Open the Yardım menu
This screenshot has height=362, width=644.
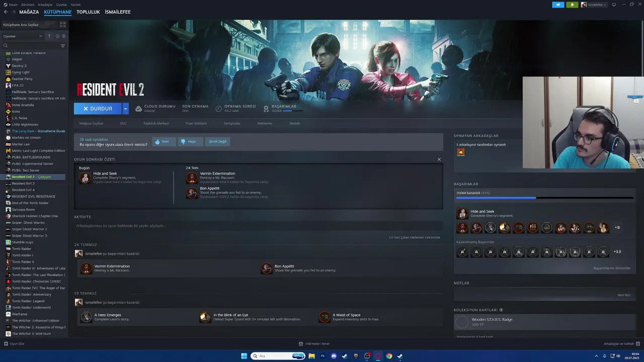75,5
